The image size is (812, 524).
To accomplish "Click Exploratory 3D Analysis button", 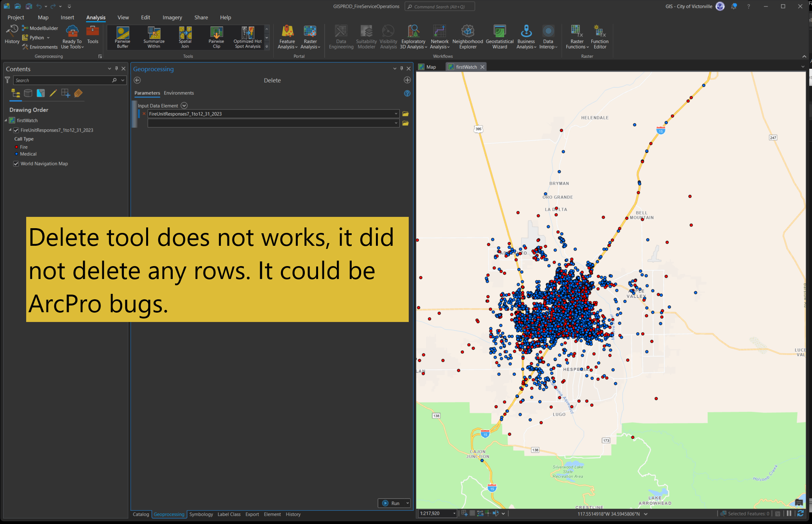I will [413, 37].
